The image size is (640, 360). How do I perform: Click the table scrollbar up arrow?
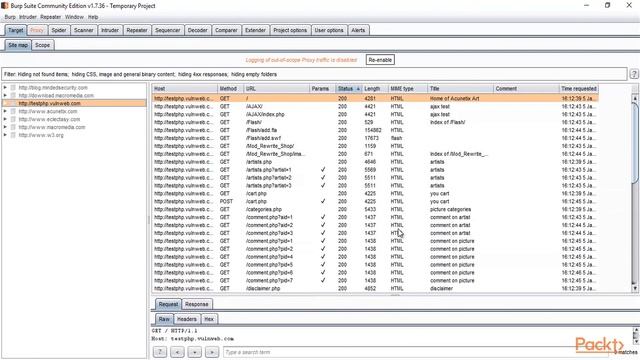click(x=635, y=98)
